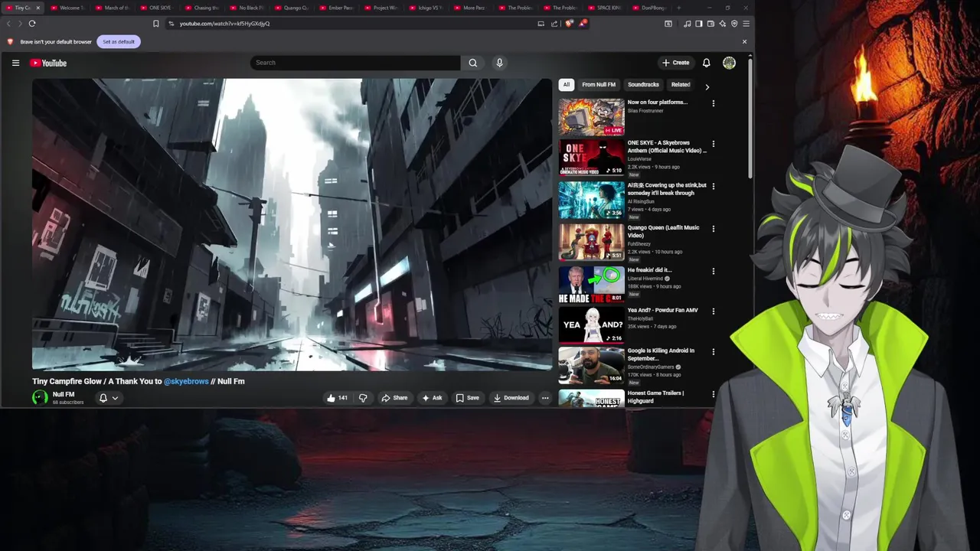
Task: Open Null FM channel name link
Action: click(64, 394)
